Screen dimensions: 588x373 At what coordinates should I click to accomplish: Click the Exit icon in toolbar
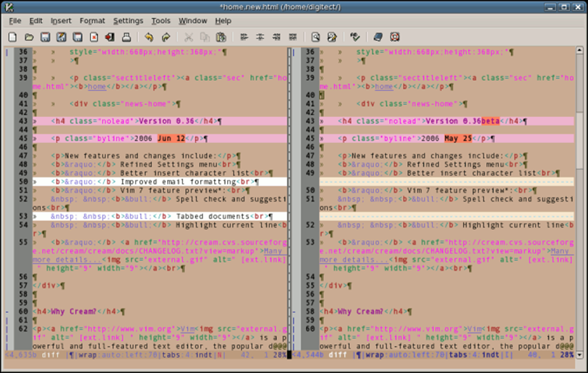(x=109, y=37)
